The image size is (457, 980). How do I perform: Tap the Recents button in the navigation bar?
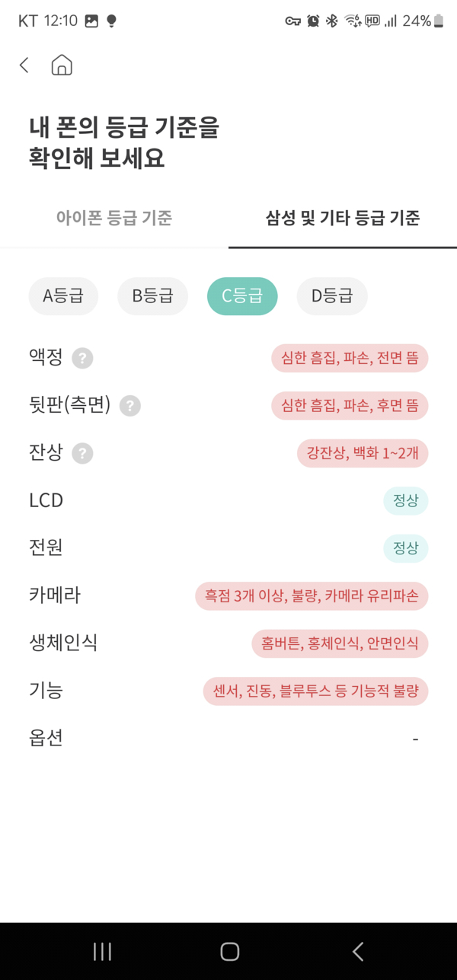(x=101, y=951)
